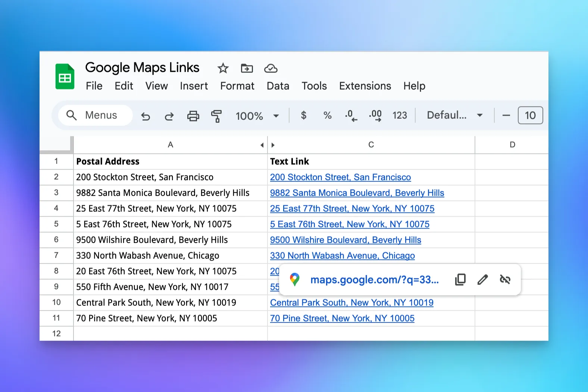Select row 5 header
This screenshot has height=392, width=588.
pos(56,224)
